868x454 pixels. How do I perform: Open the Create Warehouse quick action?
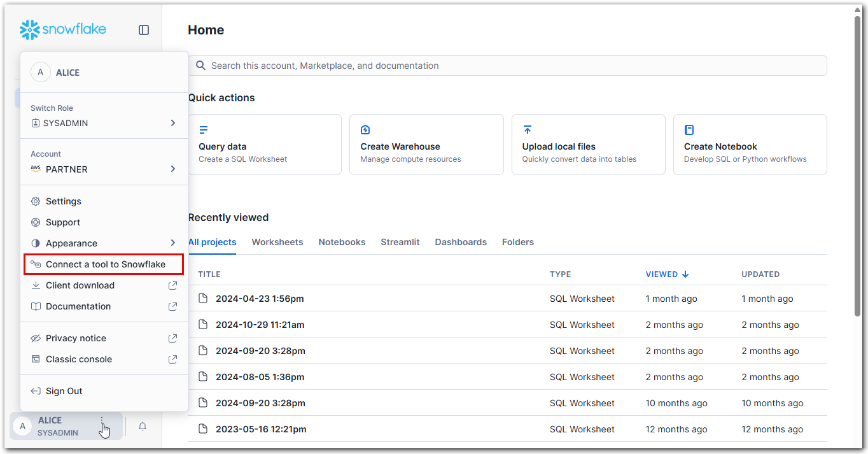click(426, 145)
